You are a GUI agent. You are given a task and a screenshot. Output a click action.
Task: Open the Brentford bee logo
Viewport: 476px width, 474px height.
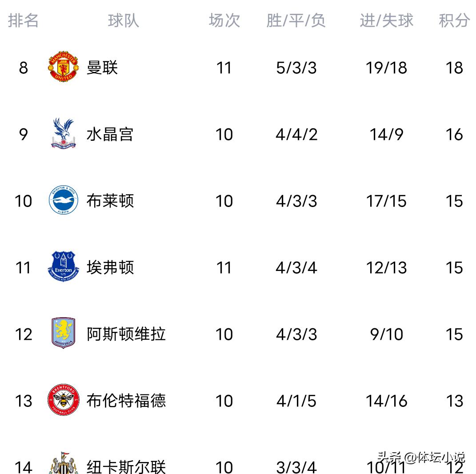click(63, 401)
